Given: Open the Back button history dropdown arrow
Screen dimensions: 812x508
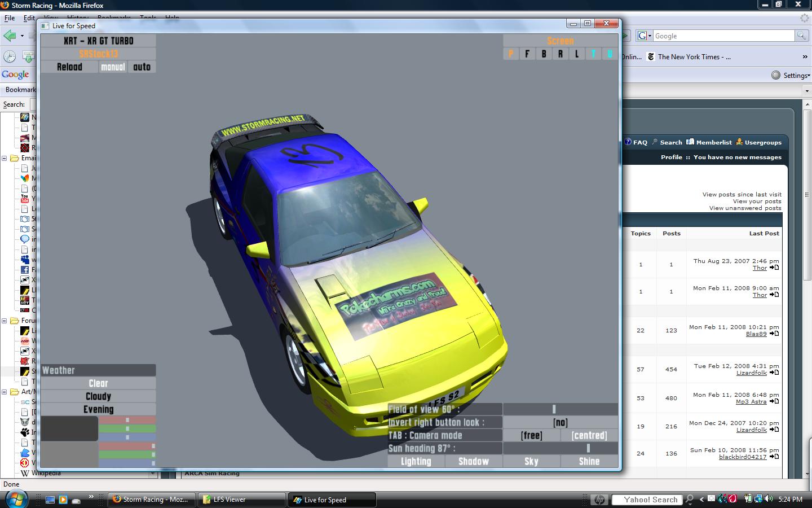Looking at the screenshot, I should 22,36.
